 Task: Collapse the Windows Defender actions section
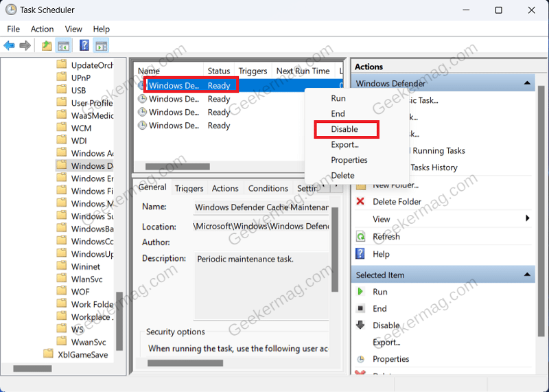[x=527, y=83]
